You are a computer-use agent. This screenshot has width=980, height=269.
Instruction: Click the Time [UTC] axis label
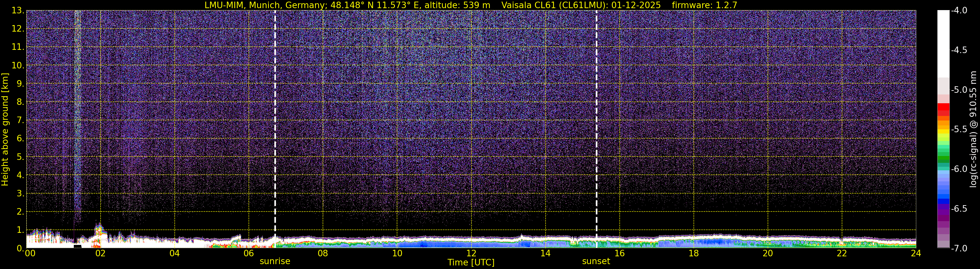coord(471,262)
